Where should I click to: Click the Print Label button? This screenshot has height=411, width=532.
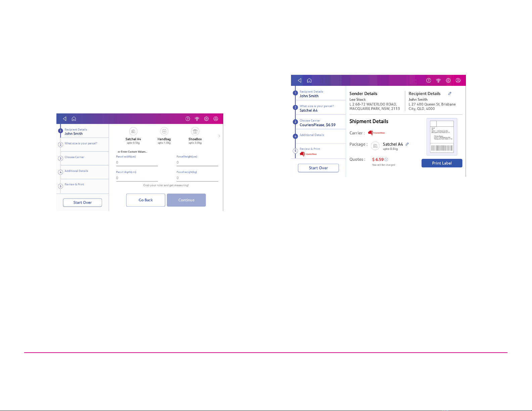coord(442,163)
